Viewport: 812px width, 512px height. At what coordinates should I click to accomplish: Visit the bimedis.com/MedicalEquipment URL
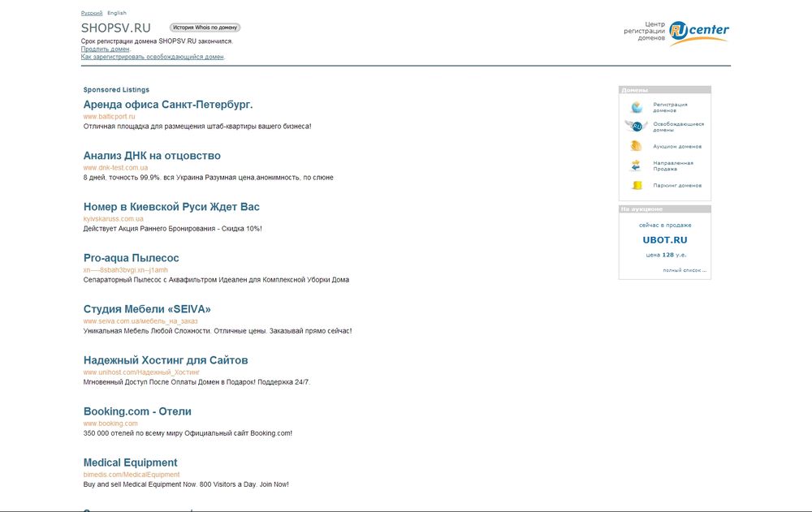pos(132,475)
